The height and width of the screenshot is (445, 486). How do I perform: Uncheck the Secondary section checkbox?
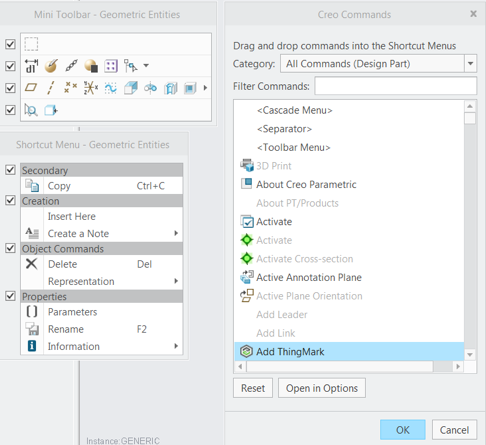[x=10, y=170]
